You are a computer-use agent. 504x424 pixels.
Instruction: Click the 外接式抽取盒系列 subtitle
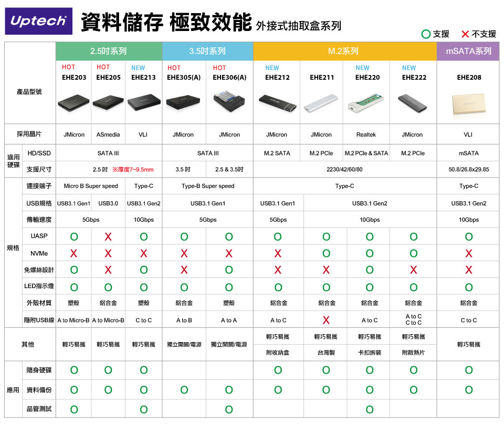(298, 26)
